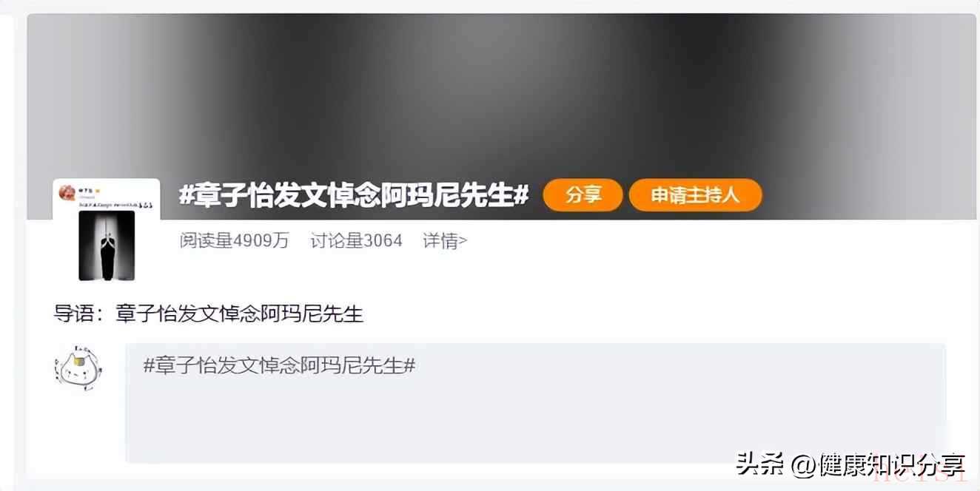Image resolution: width=980 pixels, height=491 pixels.
Task: Click the @健康知识分享 watermark handle
Action: [878, 464]
